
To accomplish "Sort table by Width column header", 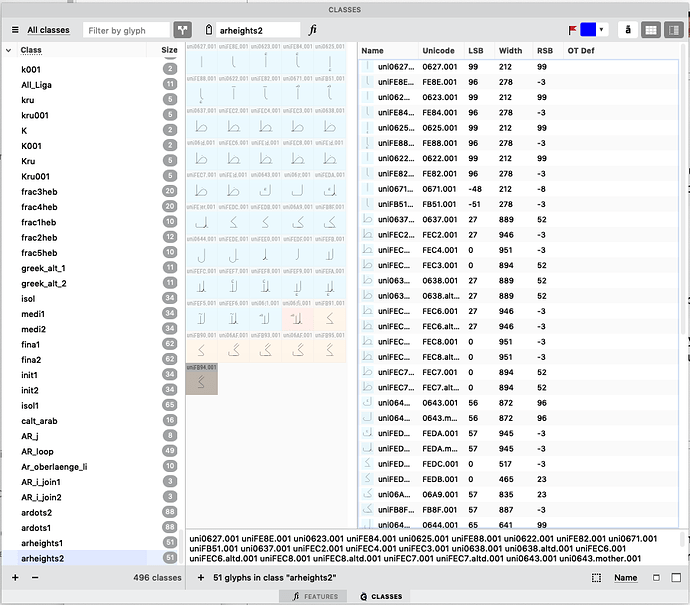I will click(x=510, y=51).
